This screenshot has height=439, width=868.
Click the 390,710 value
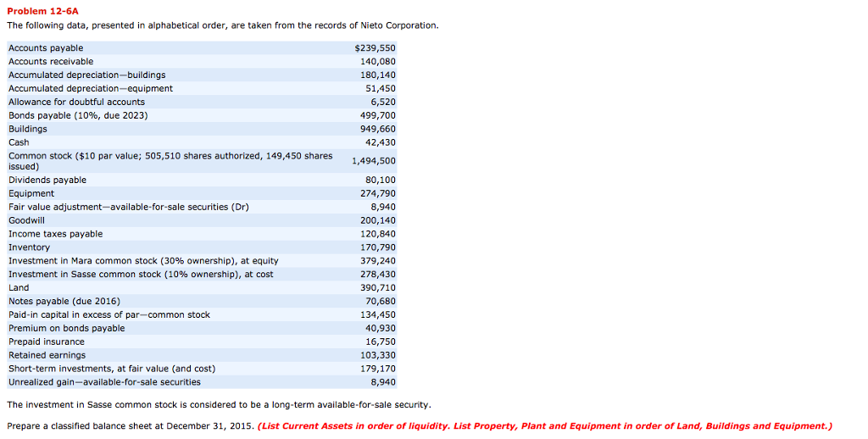pyautogui.click(x=378, y=288)
